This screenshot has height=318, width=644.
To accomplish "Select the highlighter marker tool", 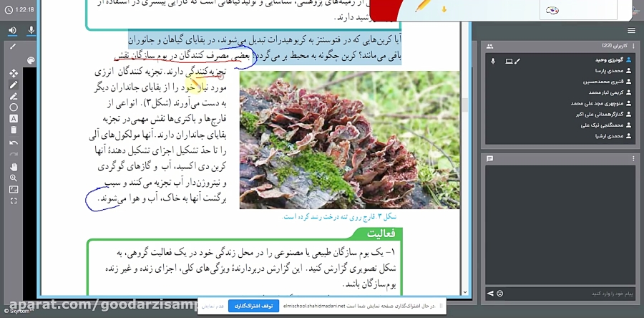I will [x=14, y=96].
